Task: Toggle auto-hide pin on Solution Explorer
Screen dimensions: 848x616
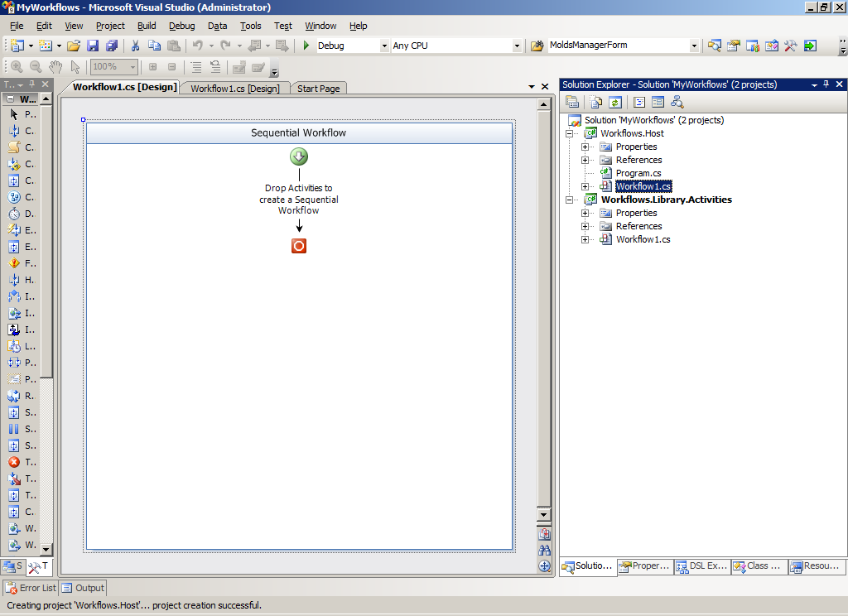Action: pyautogui.click(x=826, y=84)
